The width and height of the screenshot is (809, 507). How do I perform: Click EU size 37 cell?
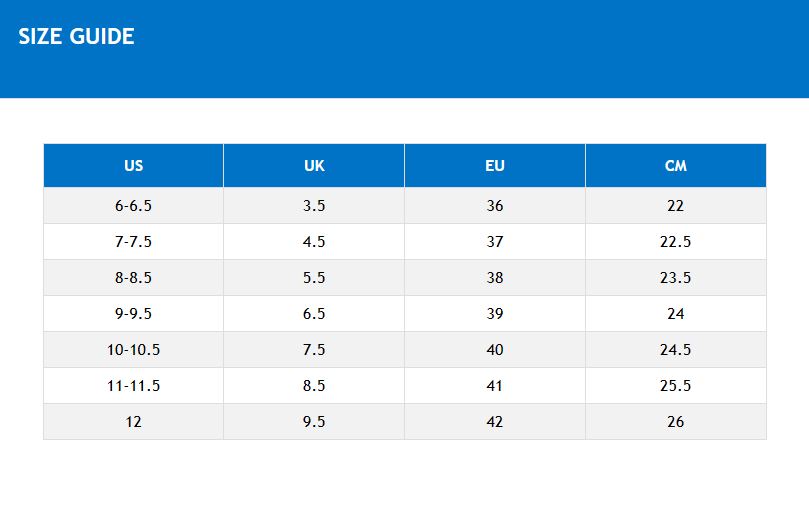(495, 242)
